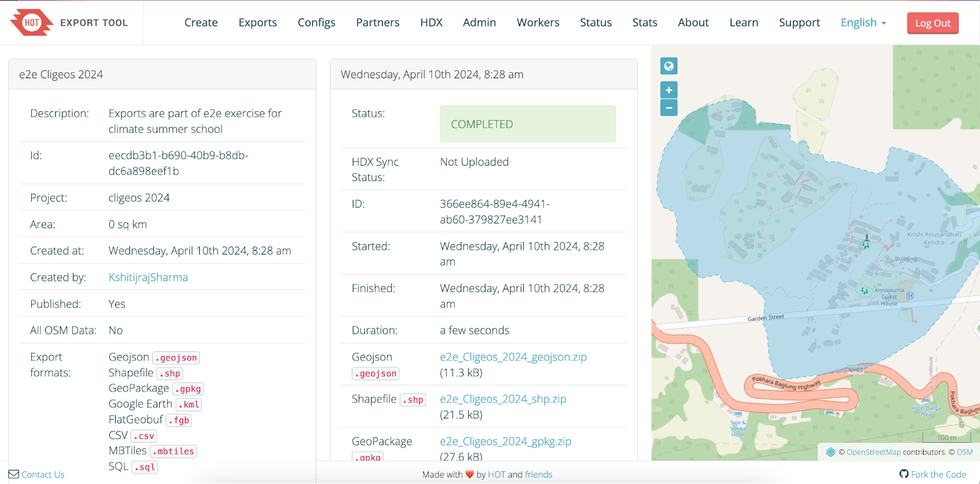Viewport: 980px width, 484px height.
Task: Click the 'a few seconds' duration value
Action: pos(475,330)
